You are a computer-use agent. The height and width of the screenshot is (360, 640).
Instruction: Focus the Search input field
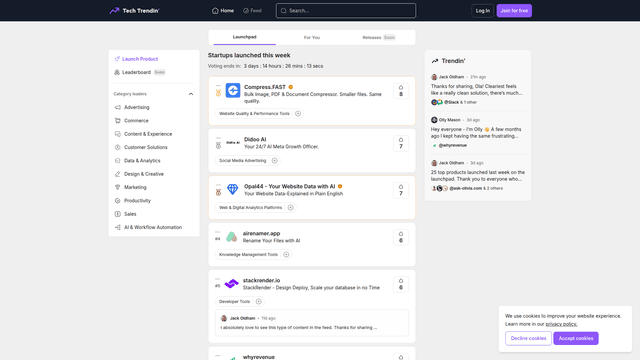[x=346, y=11]
